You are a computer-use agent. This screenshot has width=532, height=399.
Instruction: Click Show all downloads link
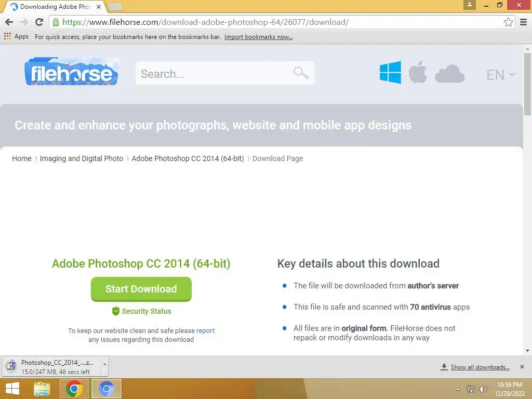pyautogui.click(x=480, y=367)
